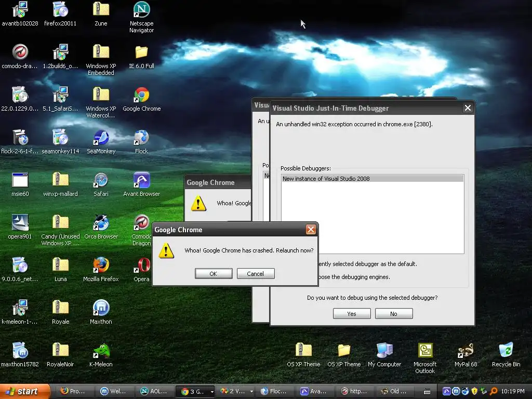Select the Mozilla Firefox desktop shortcut
Image resolution: width=532 pixels, height=399 pixels.
[x=101, y=270]
